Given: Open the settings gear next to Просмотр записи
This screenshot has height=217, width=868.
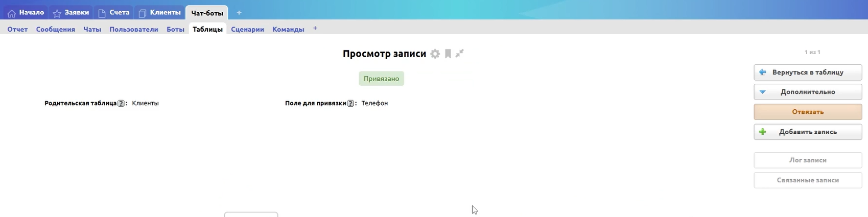Looking at the screenshot, I should [x=435, y=54].
